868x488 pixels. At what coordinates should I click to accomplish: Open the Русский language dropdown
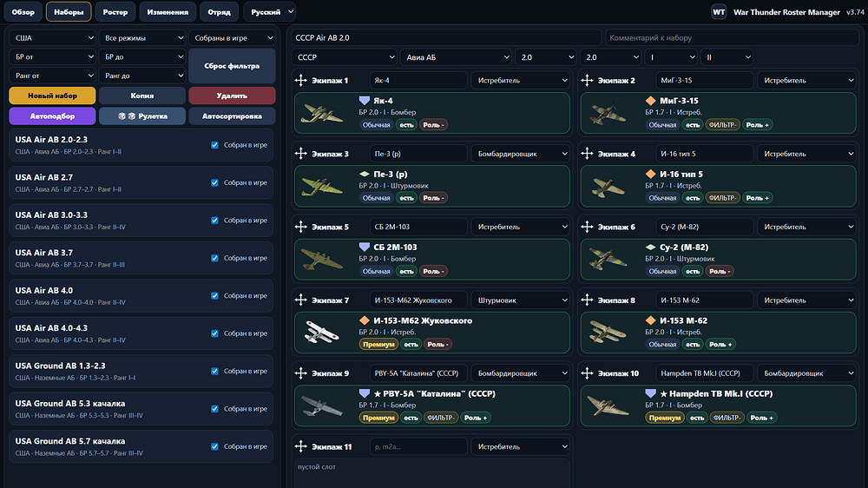pyautogui.click(x=270, y=11)
